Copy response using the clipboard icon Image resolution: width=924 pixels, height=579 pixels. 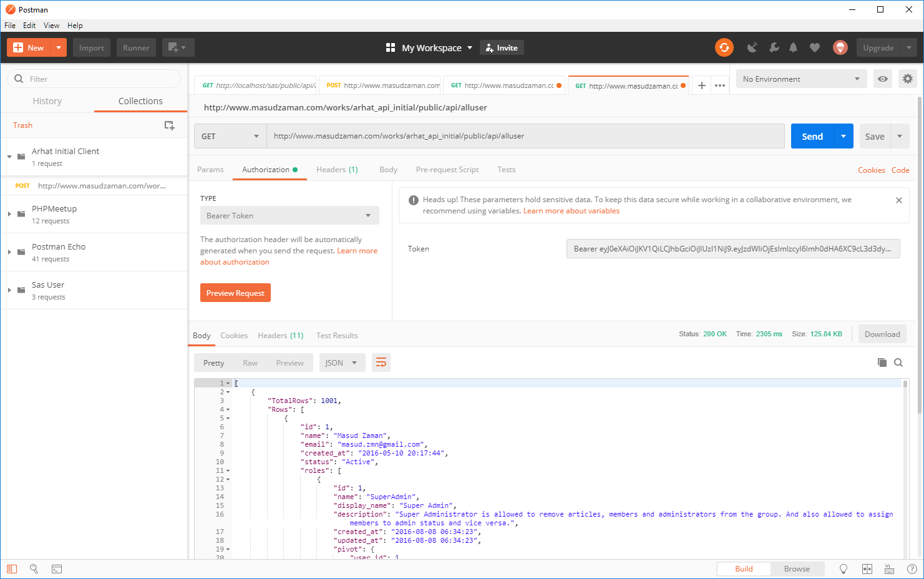coord(882,362)
